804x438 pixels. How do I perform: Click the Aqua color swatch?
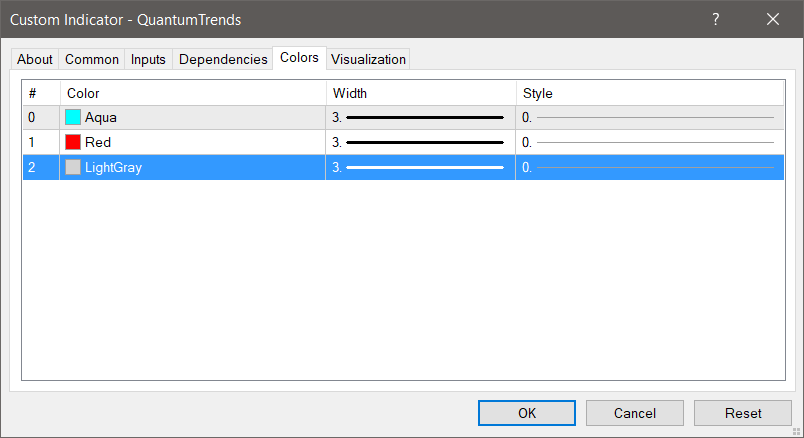click(x=73, y=117)
